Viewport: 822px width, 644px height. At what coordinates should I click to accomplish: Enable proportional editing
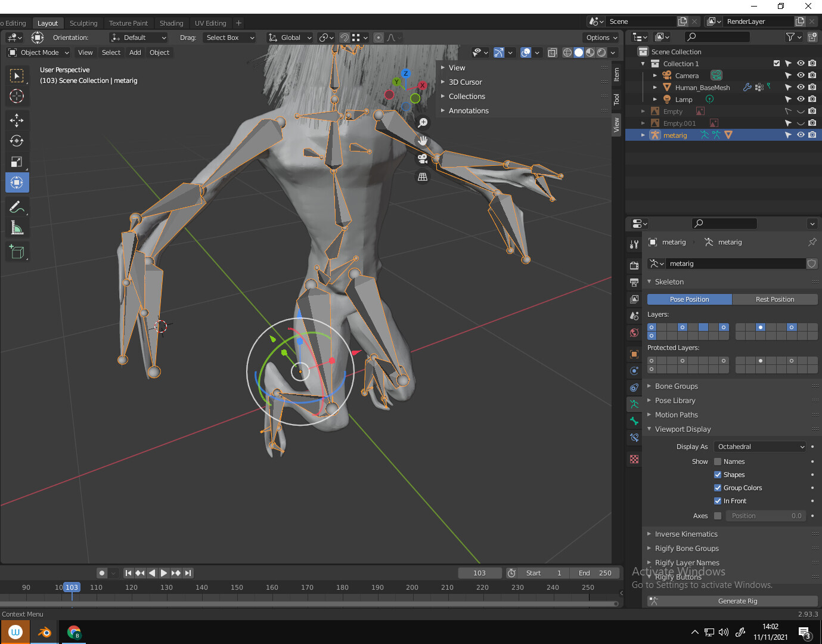pyautogui.click(x=379, y=38)
